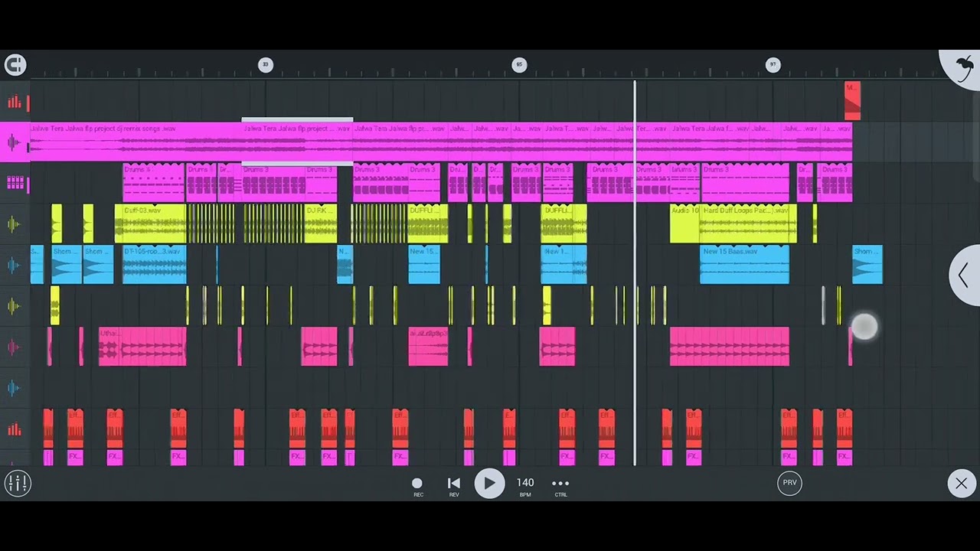This screenshot has width=980, height=551.
Task: Tap the highlighted Jalwa Tera Jalwa flp.project clip
Action: (297, 142)
